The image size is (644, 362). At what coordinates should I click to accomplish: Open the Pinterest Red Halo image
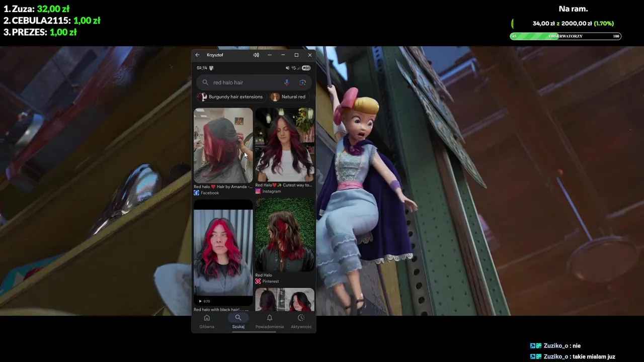[285, 235]
